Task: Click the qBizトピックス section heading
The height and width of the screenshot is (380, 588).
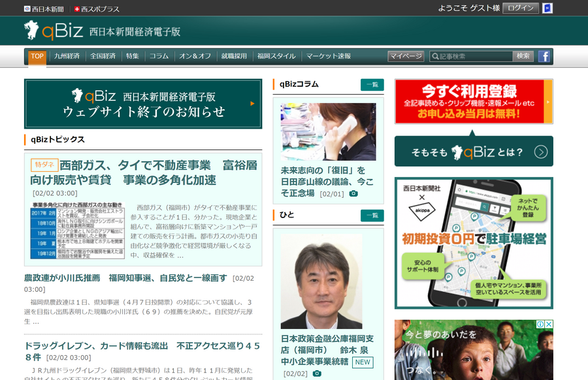Action: click(x=57, y=140)
